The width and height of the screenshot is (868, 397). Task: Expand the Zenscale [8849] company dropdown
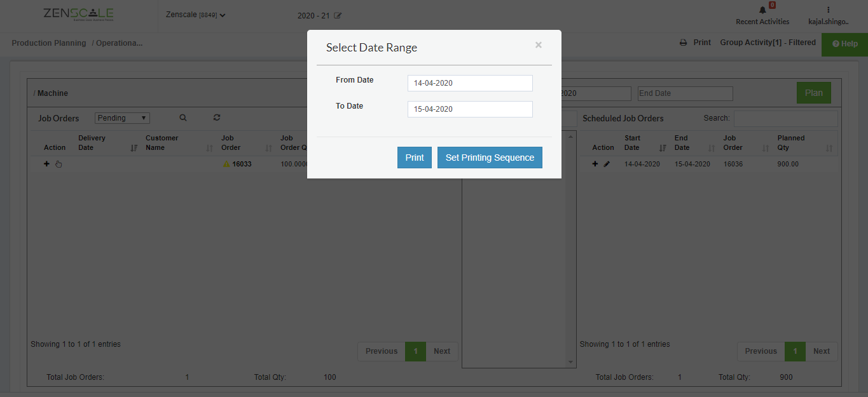(196, 15)
